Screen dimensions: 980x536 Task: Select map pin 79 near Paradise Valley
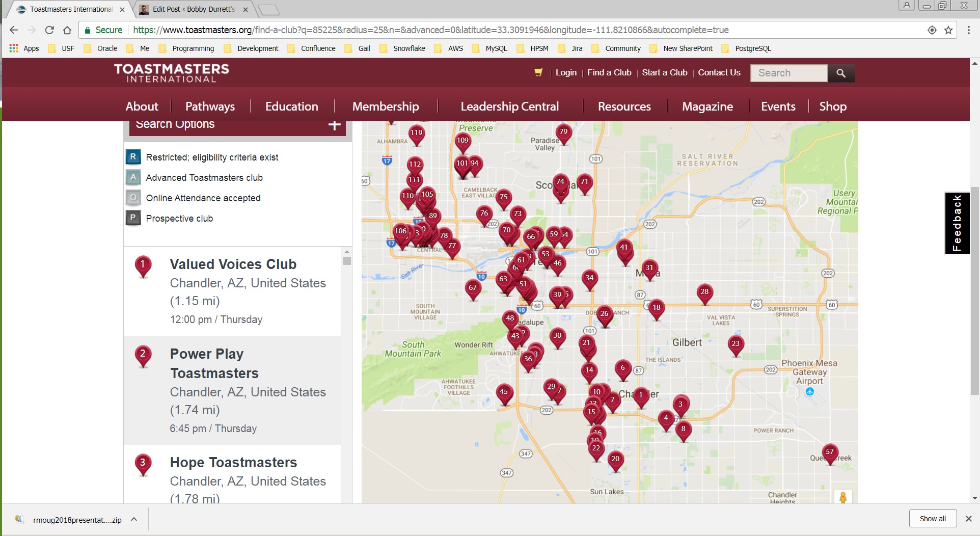[563, 134]
